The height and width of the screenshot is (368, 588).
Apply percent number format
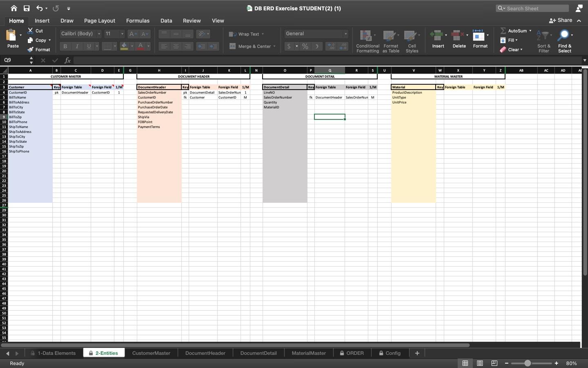coord(305,46)
